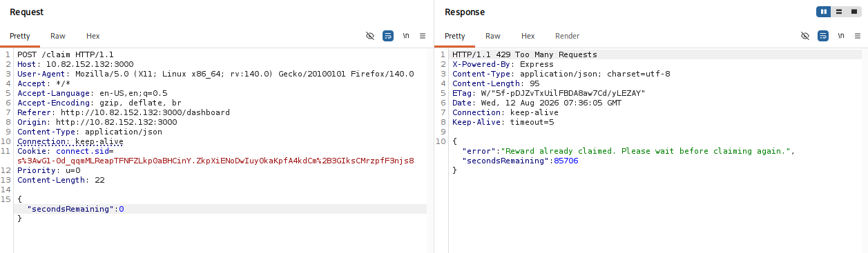The width and height of the screenshot is (868, 253).
Task: Click the Referer dashboard URL header
Action: [x=124, y=112]
